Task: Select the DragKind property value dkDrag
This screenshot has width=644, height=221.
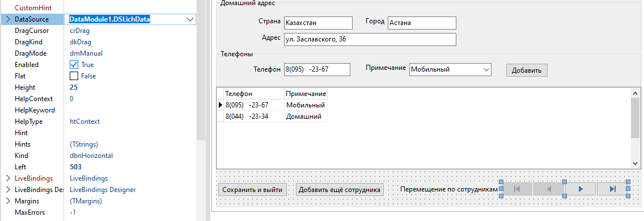Action: tap(80, 42)
